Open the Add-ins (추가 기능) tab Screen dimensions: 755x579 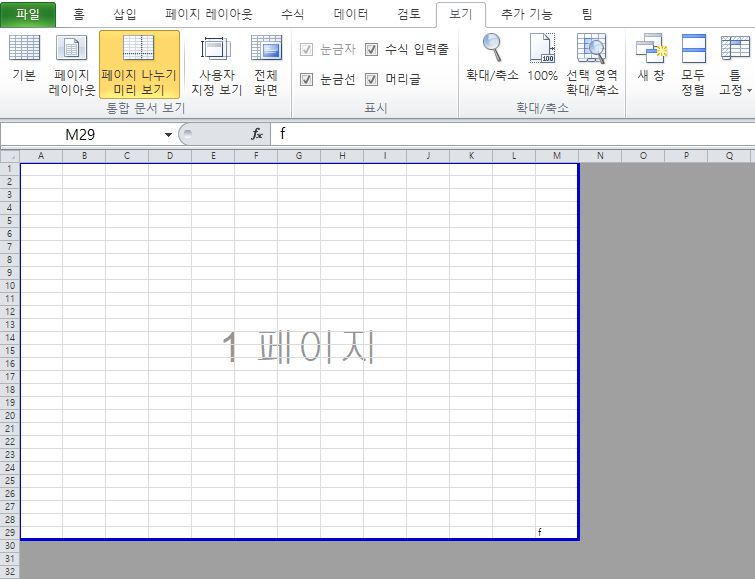click(x=527, y=14)
